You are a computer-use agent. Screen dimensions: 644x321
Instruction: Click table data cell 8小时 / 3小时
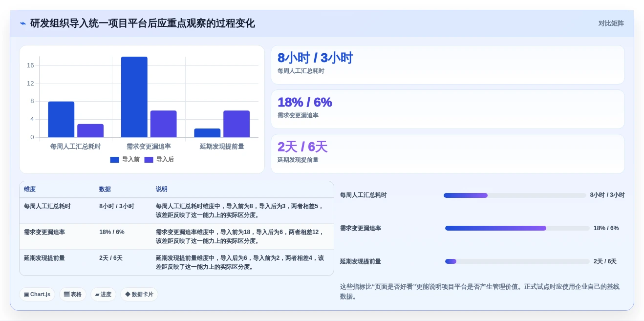click(x=117, y=206)
